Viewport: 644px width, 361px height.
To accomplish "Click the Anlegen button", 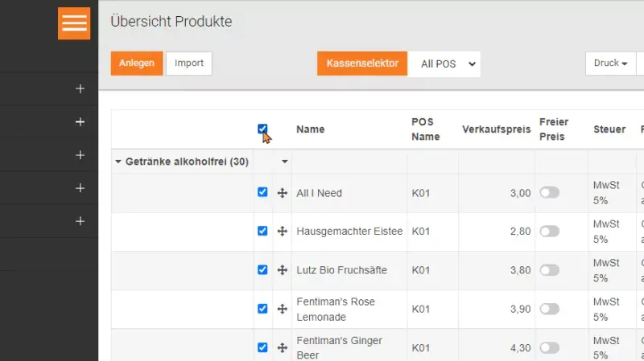I will (137, 64).
